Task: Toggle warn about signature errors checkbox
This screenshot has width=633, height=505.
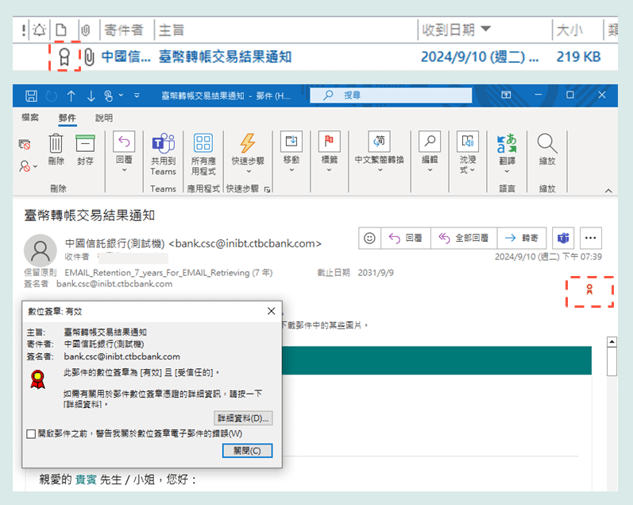Action: pyautogui.click(x=31, y=434)
